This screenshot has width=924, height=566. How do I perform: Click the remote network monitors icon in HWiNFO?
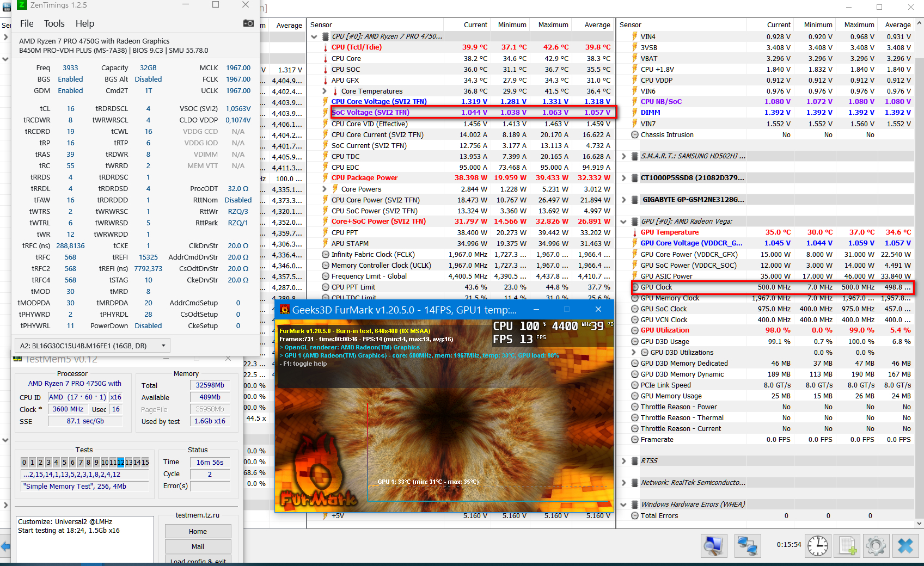[747, 546]
